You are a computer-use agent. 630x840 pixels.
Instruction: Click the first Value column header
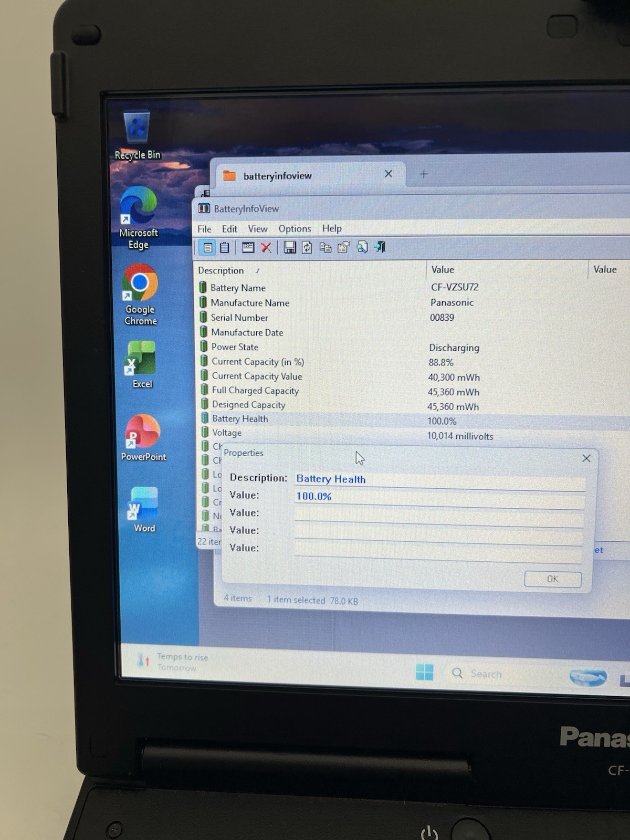(507, 269)
